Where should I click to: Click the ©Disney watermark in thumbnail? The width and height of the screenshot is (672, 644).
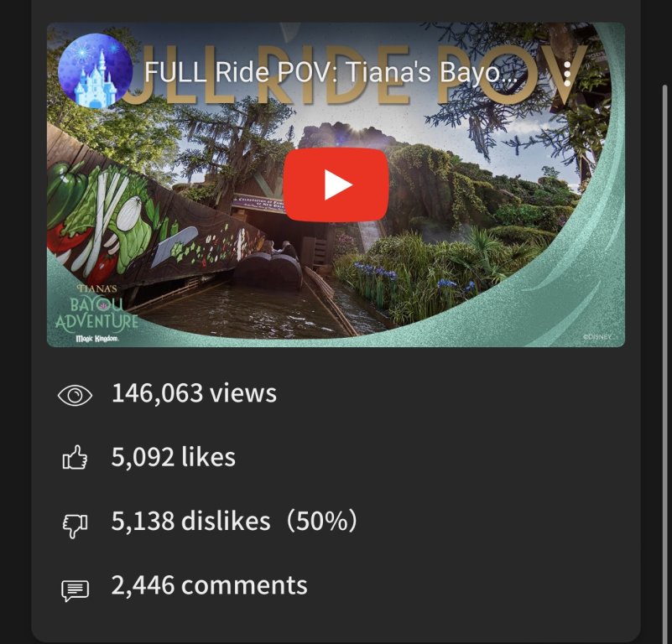coord(597,337)
